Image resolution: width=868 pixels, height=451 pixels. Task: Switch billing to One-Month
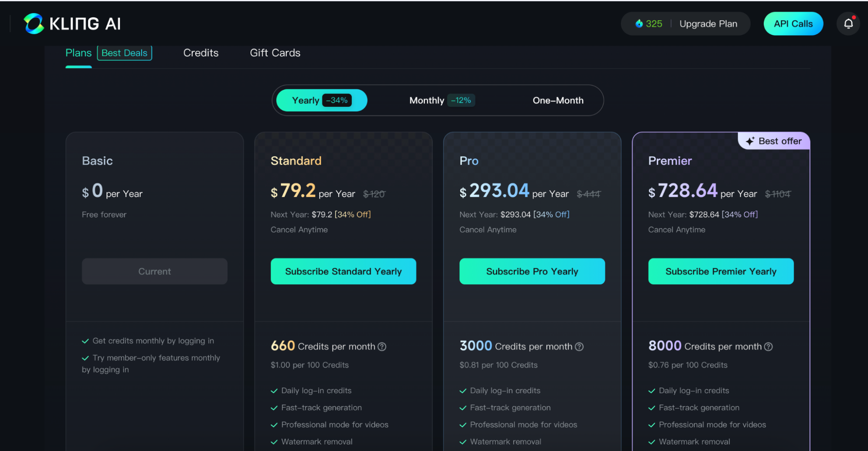click(x=558, y=100)
